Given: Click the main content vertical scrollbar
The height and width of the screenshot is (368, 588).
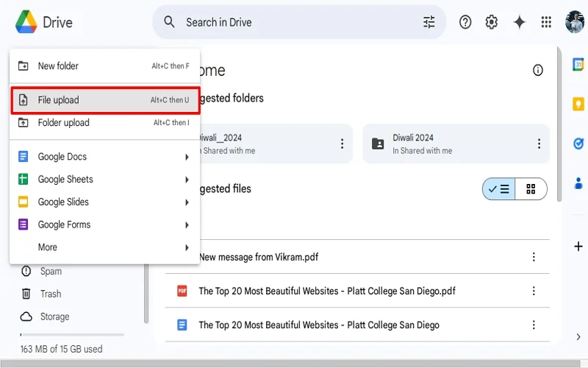Looking at the screenshot, I should click(559, 124).
